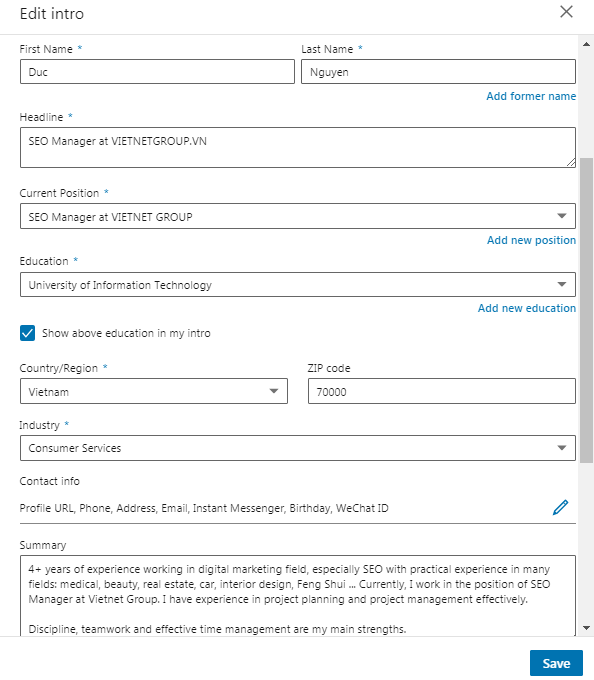Expand the Education dropdown
Viewport: 594px width, 680px height.
298,284
